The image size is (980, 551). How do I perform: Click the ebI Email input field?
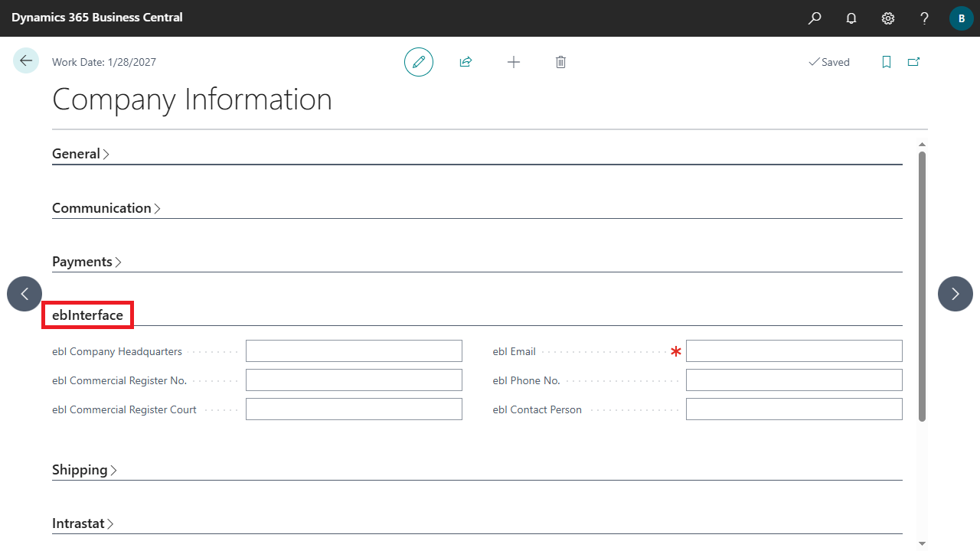point(794,351)
